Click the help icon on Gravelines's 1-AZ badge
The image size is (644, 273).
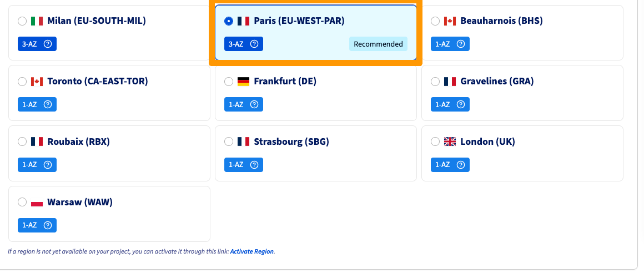tap(461, 104)
